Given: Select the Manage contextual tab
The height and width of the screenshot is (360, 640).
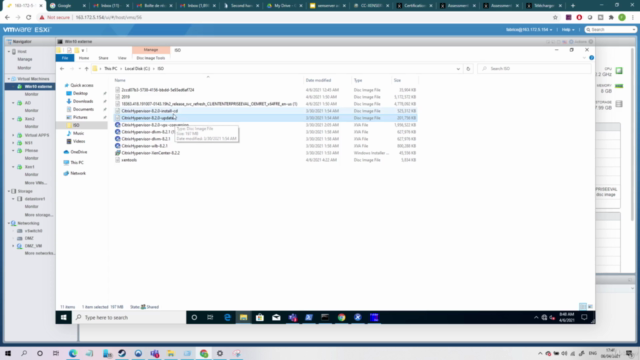Looking at the screenshot, I should click(151, 50).
